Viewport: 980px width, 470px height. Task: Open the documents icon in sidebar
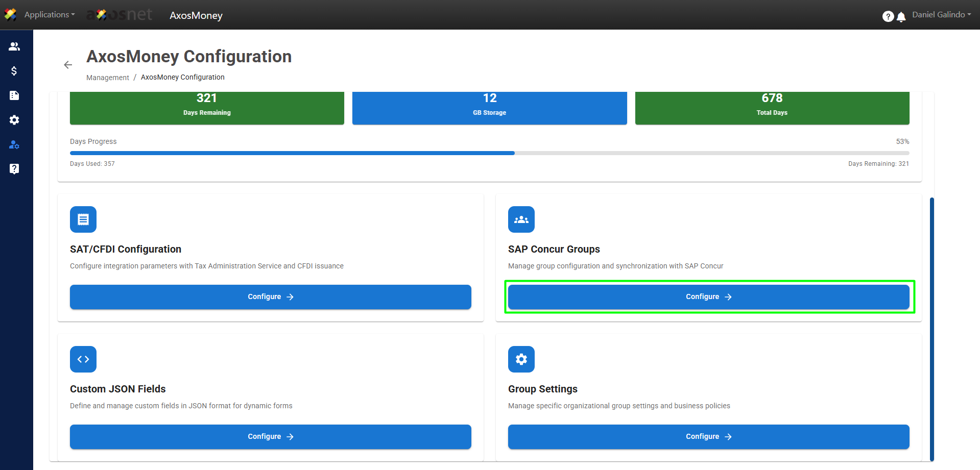[x=14, y=95]
